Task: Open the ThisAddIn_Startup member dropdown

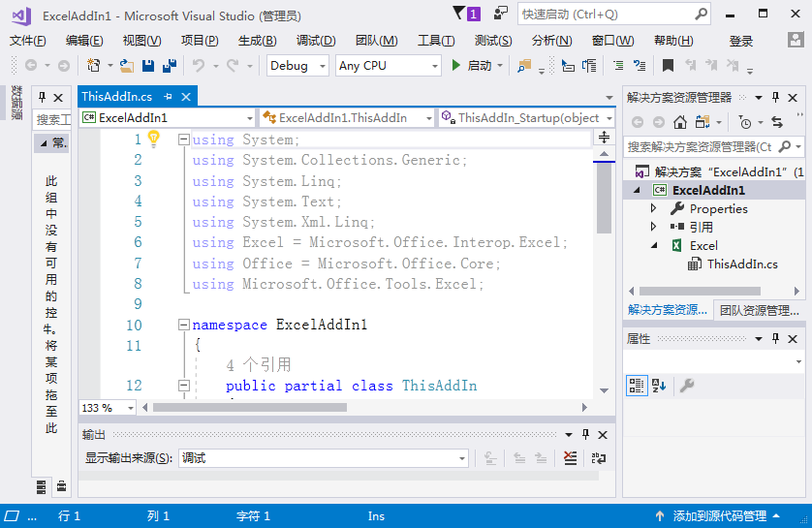Action: 527,118
